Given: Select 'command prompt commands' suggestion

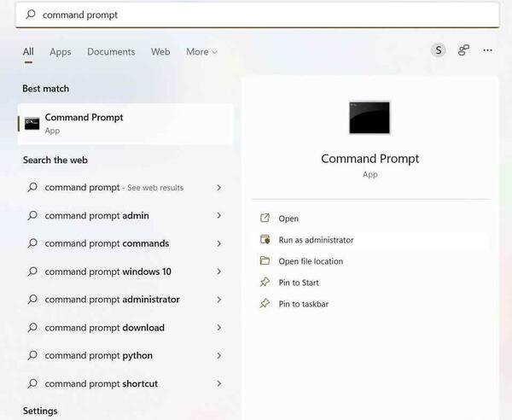Looking at the screenshot, I should (125, 243).
